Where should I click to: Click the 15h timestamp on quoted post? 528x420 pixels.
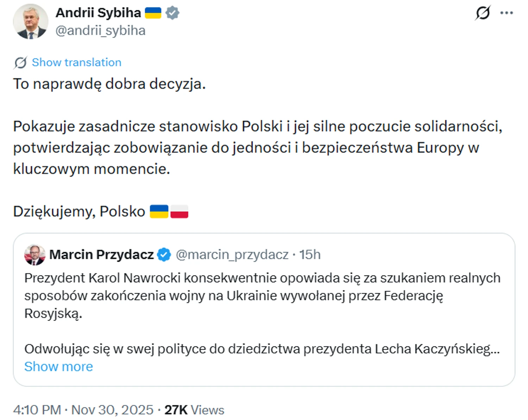point(310,254)
